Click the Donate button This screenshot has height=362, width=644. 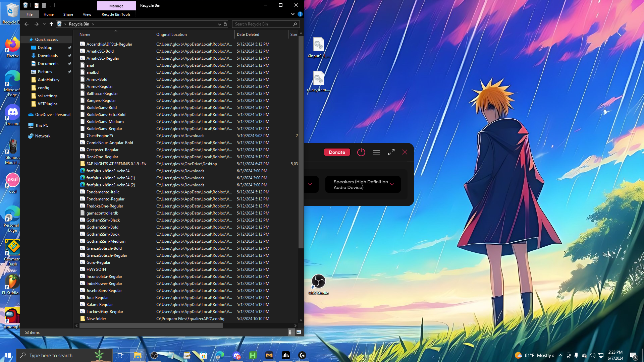[337, 152]
